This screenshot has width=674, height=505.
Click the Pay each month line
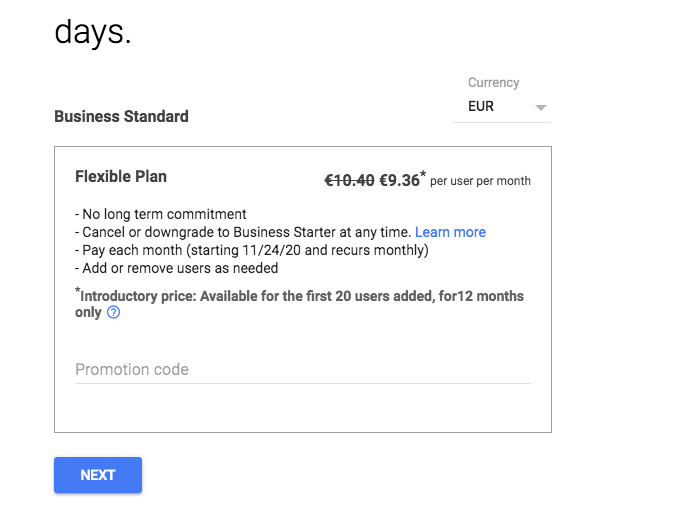click(x=252, y=250)
